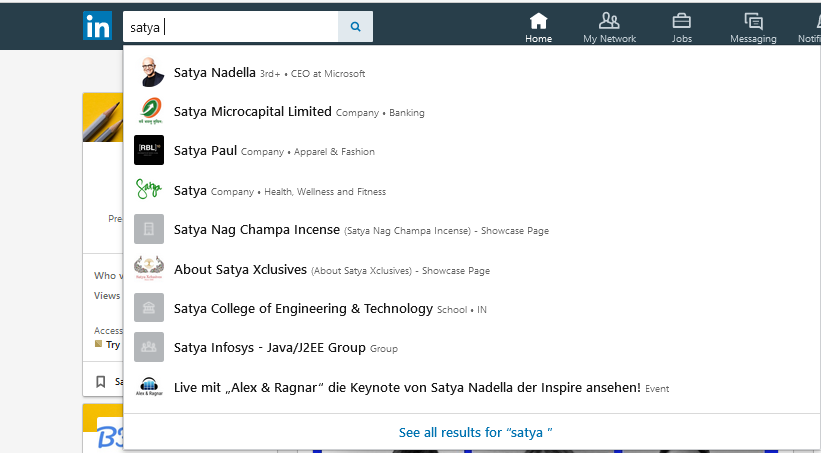Select Satya Health, Wellness and Fitness suggestion

click(x=472, y=191)
